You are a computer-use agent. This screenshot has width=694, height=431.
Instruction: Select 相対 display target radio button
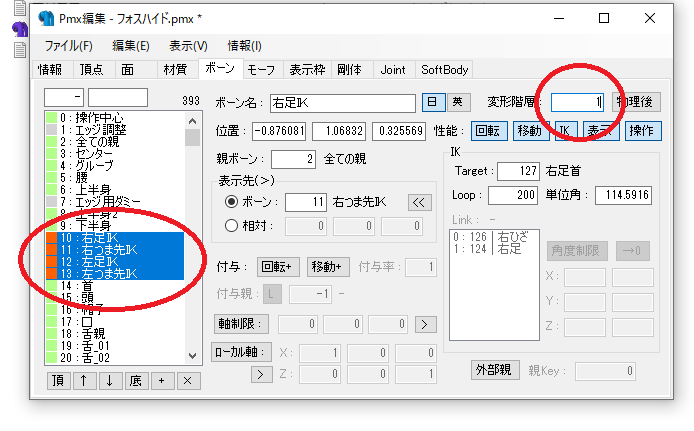click(231, 226)
